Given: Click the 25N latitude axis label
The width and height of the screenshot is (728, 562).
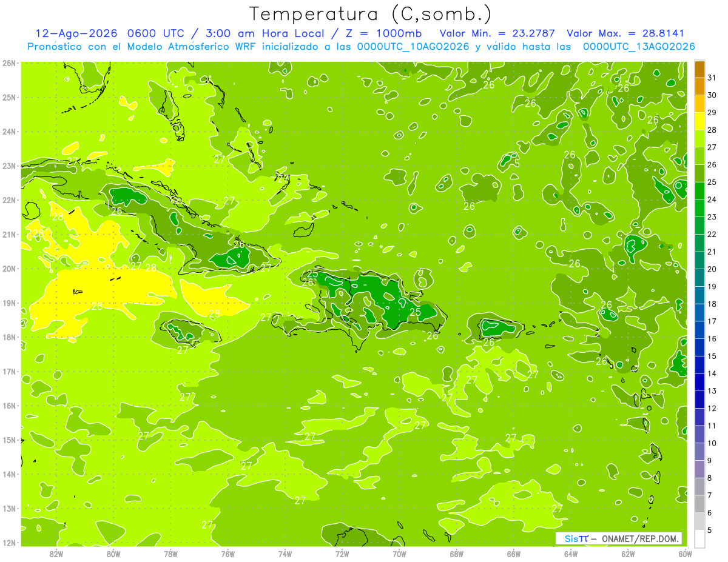Looking at the screenshot, I should [9, 97].
